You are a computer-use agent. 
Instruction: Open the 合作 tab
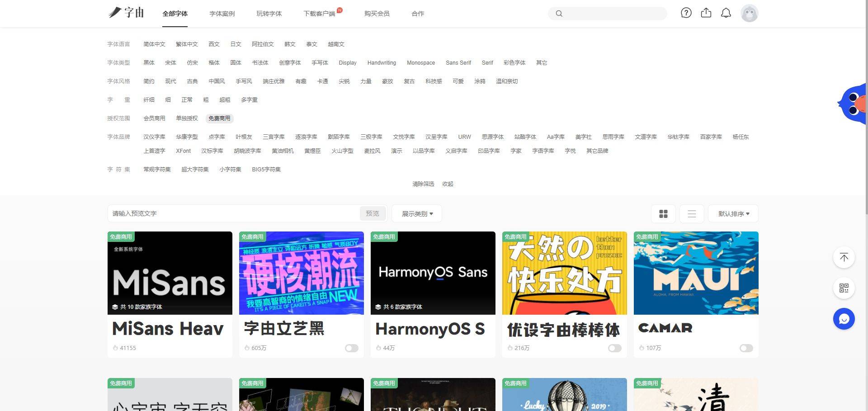pos(418,14)
